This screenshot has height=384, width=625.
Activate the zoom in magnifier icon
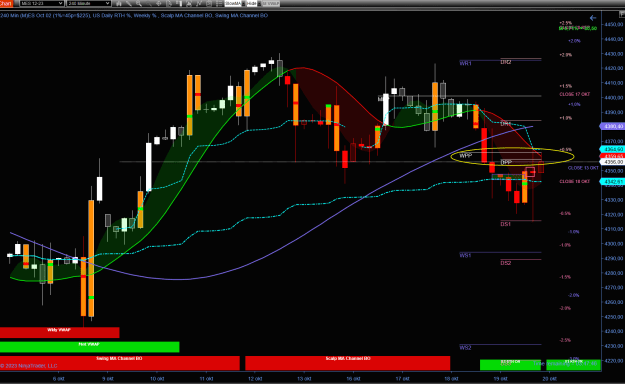click(139, 3)
